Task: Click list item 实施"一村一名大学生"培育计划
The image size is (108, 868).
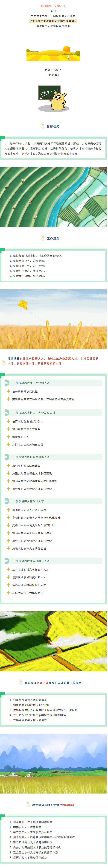Action: click(33, 525)
